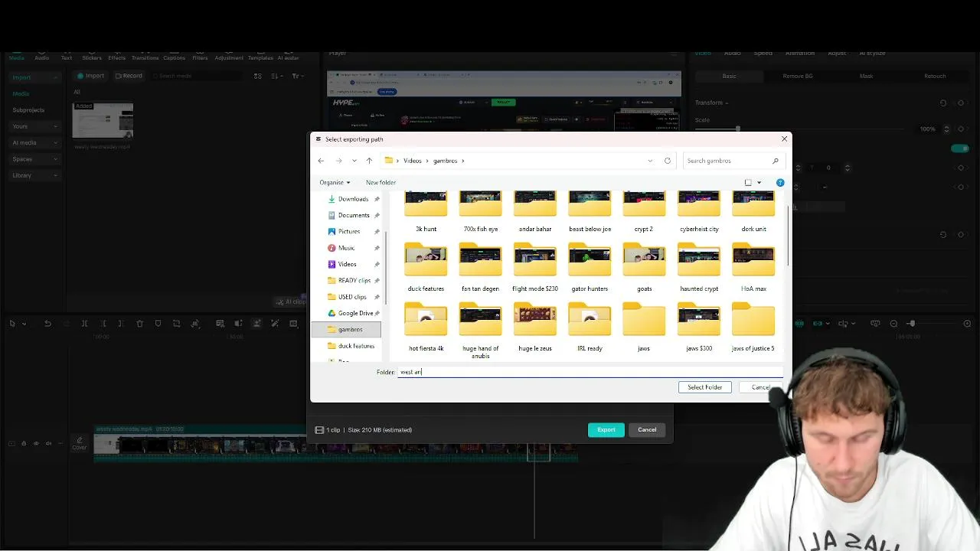This screenshot has height=551, width=980.
Task: Click the undo icon in timeline toolbar
Action: coord(47,324)
